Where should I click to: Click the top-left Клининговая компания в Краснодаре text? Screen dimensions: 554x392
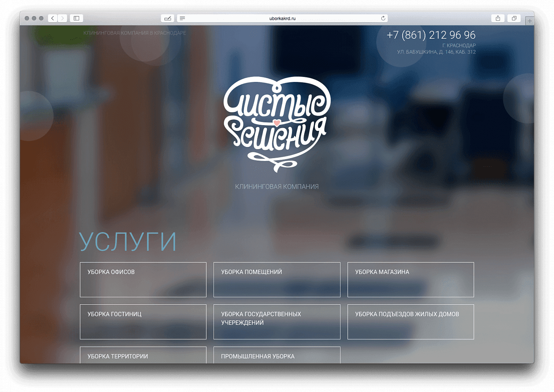tap(135, 33)
